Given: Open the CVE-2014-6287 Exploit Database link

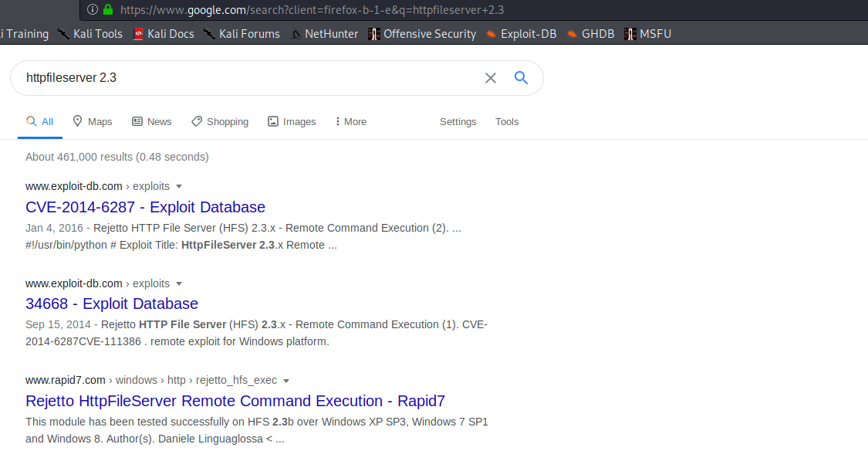Looking at the screenshot, I should pos(145,207).
